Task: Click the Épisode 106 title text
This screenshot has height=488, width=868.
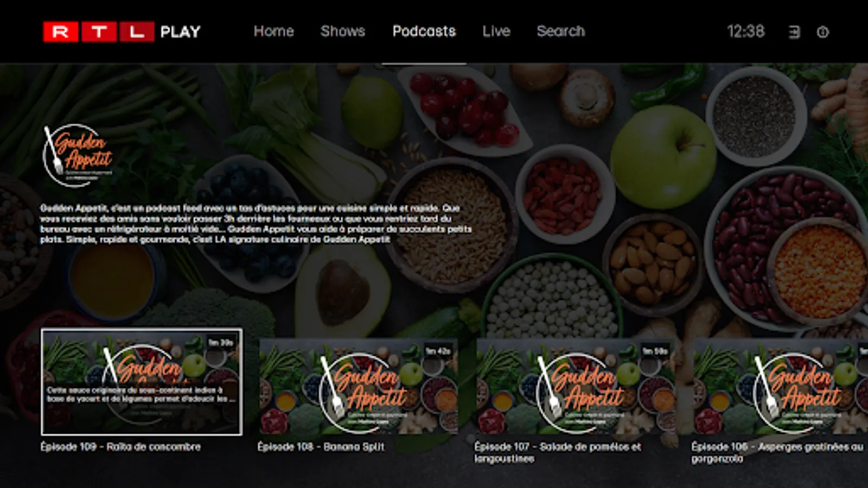Action: click(777, 453)
